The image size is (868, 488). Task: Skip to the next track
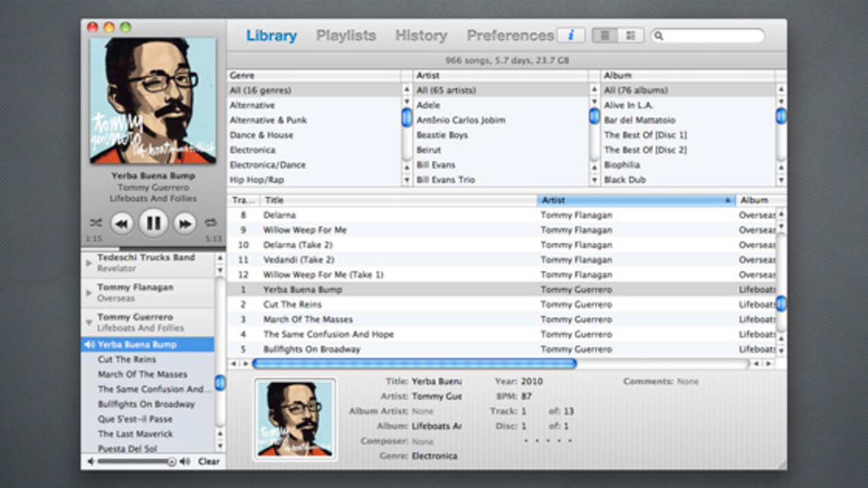pos(184,224)
